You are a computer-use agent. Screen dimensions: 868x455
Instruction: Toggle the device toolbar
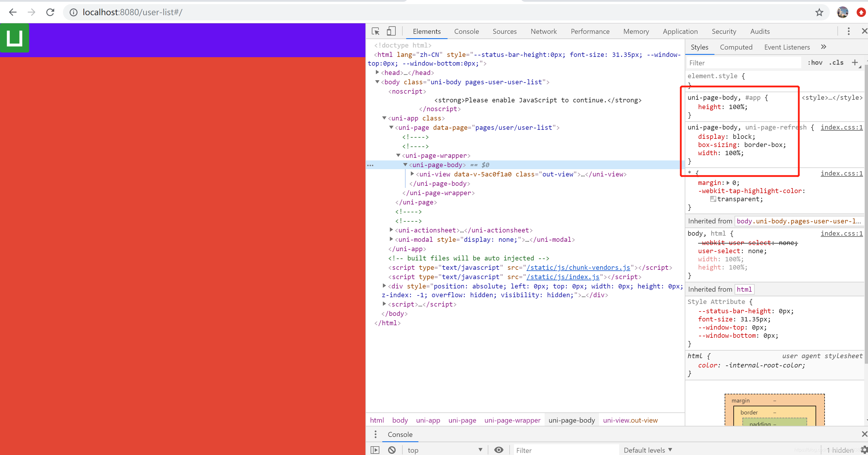[391, 32]
